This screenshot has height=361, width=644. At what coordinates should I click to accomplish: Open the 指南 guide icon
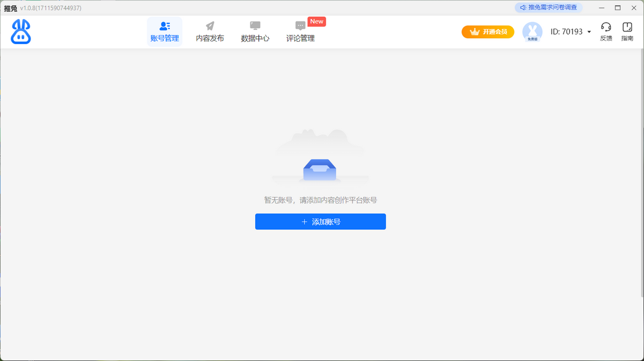(627, 27)
